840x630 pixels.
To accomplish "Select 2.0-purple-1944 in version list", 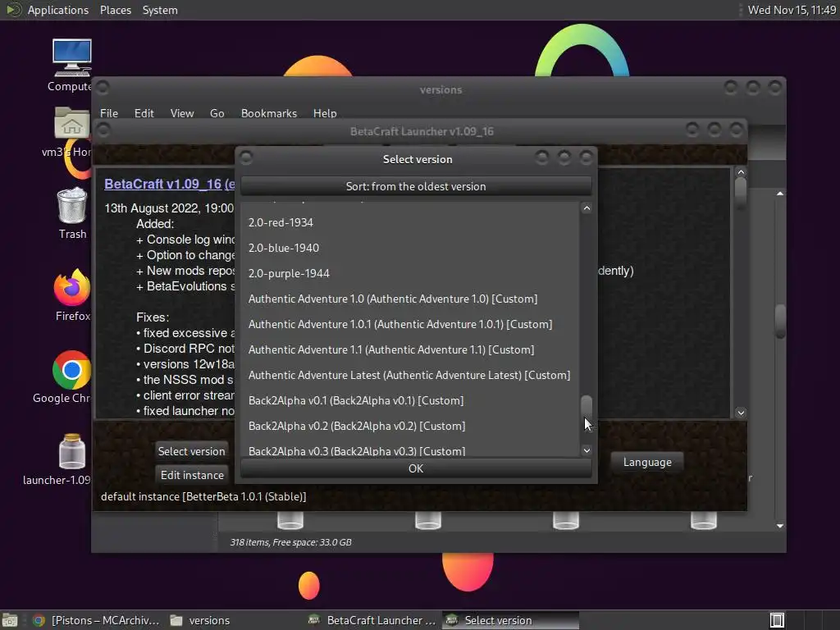I will (x=410, y=273).
